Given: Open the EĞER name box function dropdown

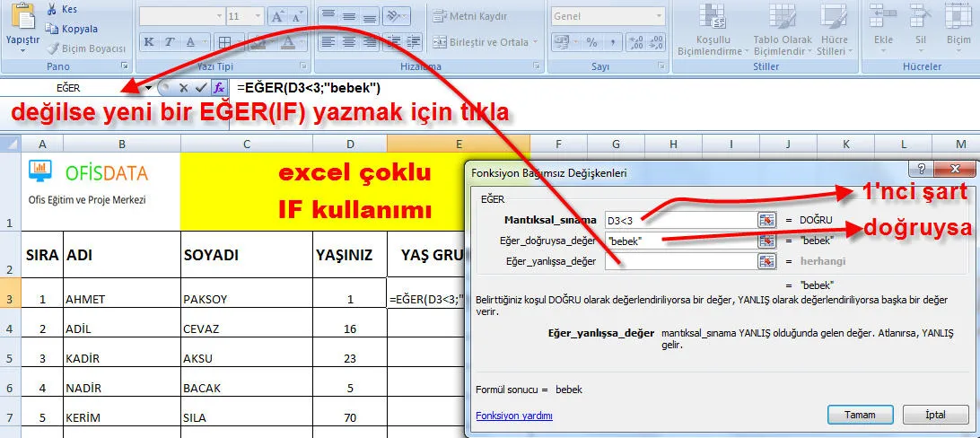Looking at the screenshot, I should [x=147, y=88].
